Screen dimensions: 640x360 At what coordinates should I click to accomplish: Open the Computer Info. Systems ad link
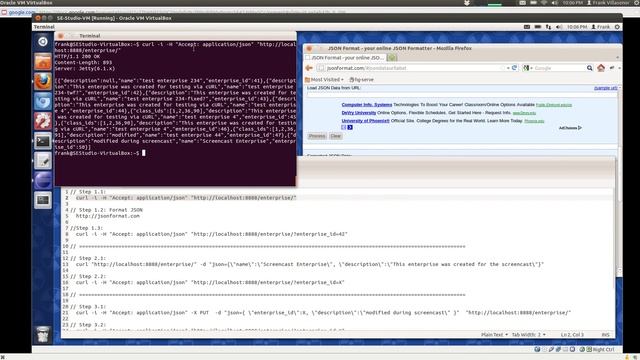(x=367, y=105)
